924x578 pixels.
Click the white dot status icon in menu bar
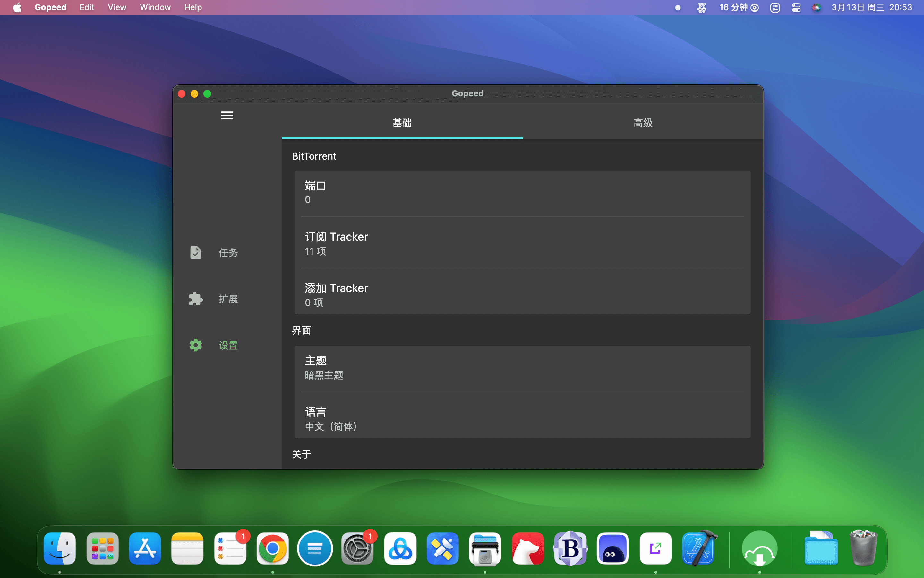[x=678, y=7]
